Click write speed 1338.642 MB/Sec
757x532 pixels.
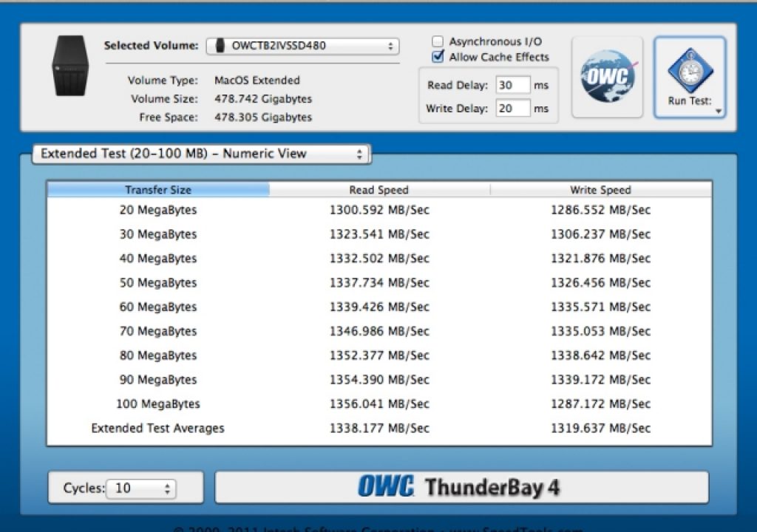600,355
